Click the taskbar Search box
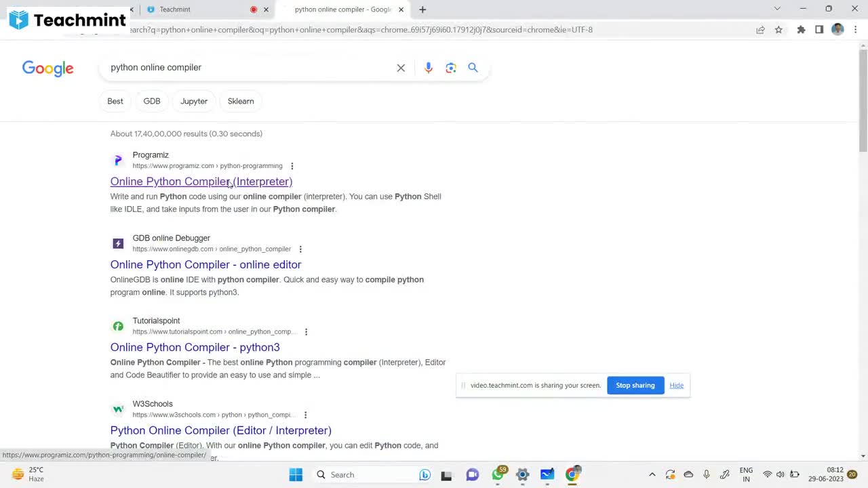Viewport: 868px width, 488px height. pos(372,474)
